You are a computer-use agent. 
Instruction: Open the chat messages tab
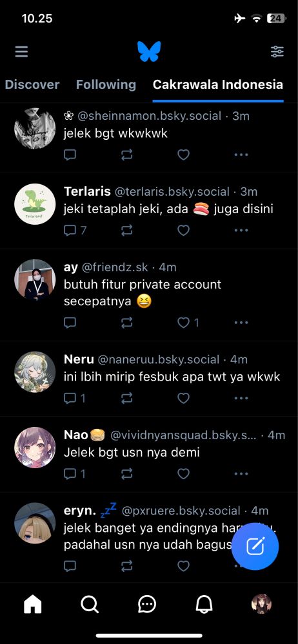(x=146, y=604)
